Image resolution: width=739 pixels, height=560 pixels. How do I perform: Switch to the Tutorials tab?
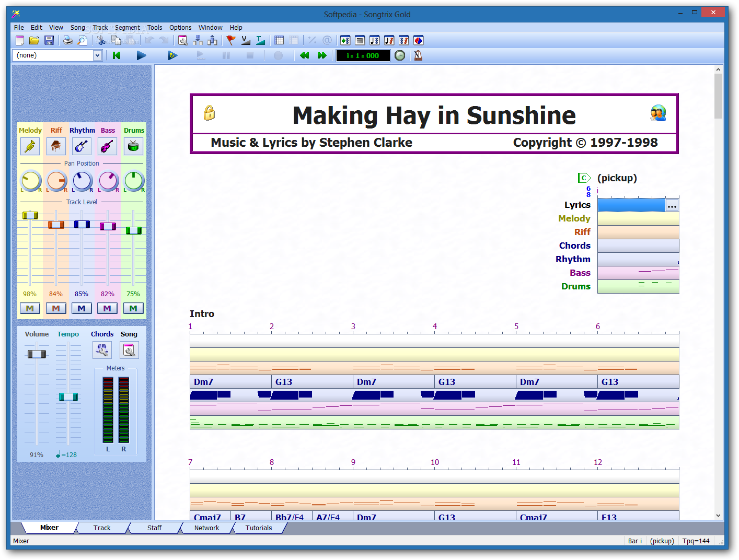pyautogui.click(x=259, y=528)
